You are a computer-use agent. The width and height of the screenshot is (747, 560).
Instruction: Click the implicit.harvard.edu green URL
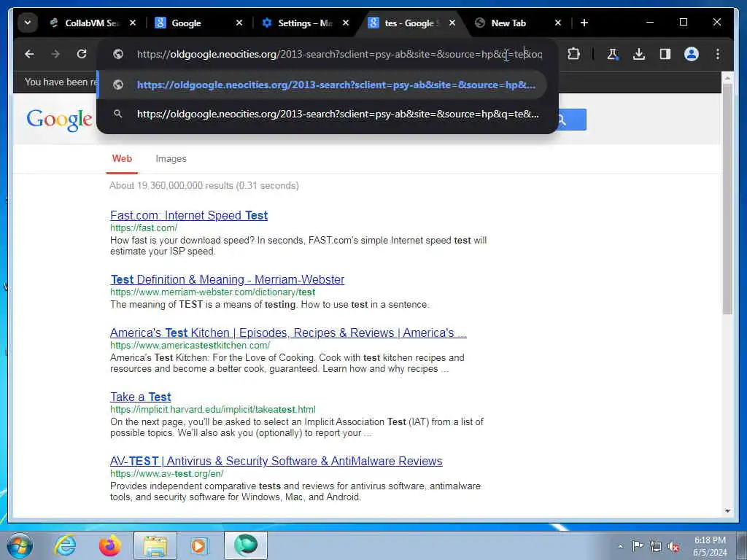(212, 410)
